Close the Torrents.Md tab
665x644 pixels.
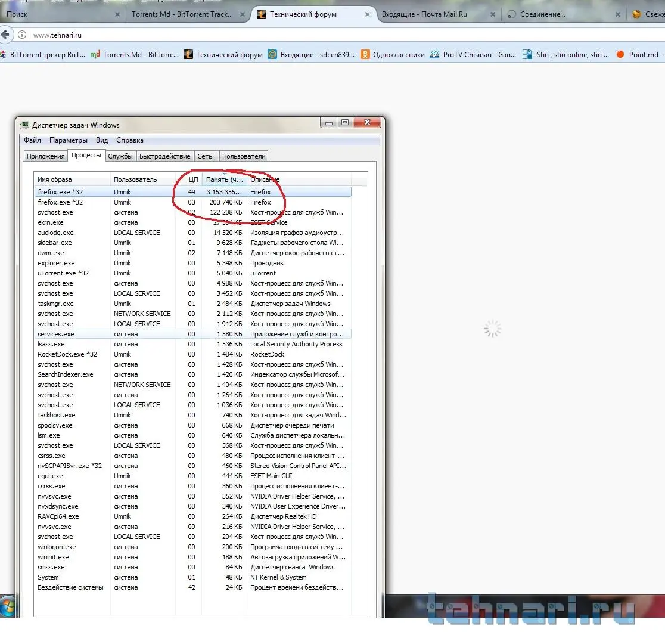click(x=242, y=14)
